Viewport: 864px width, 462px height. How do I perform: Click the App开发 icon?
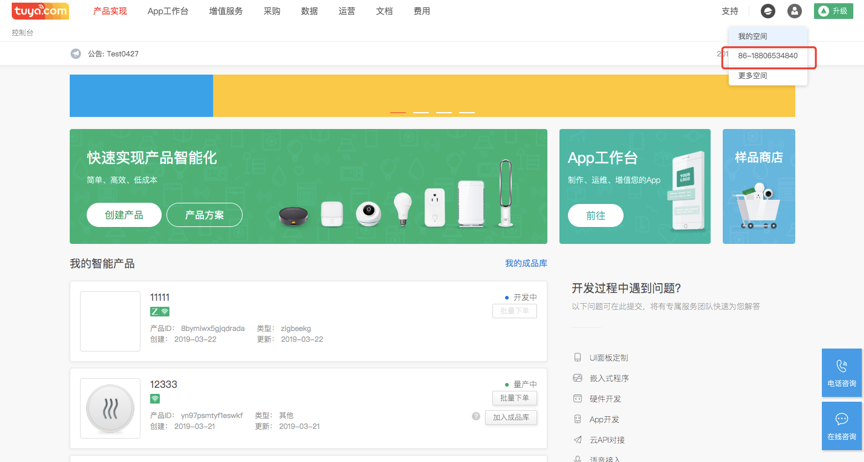(x=577, y=420)
